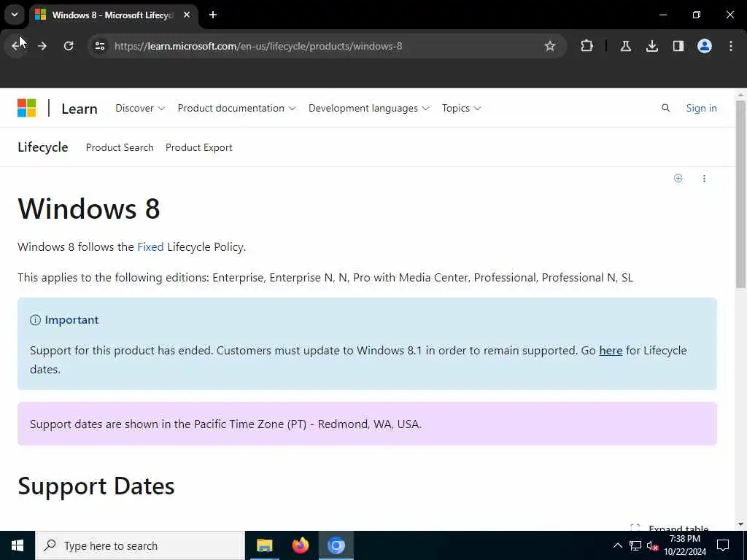View site information icon in address bar

[x=99, y=46]
